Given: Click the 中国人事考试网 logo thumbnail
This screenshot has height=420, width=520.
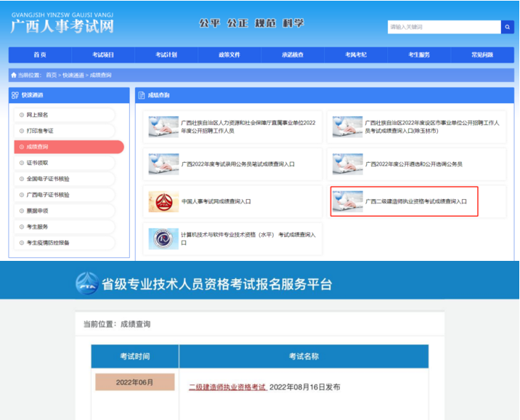Looking at the screenshot, I should click(163, 201).
